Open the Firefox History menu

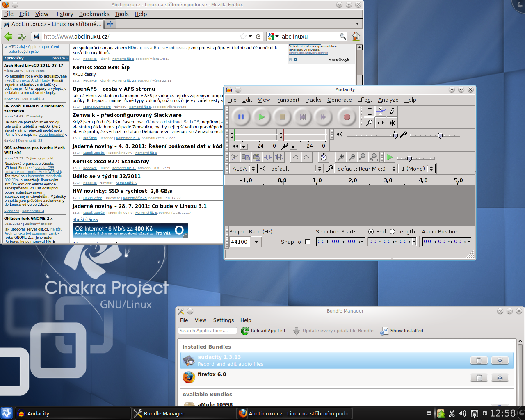64,14
